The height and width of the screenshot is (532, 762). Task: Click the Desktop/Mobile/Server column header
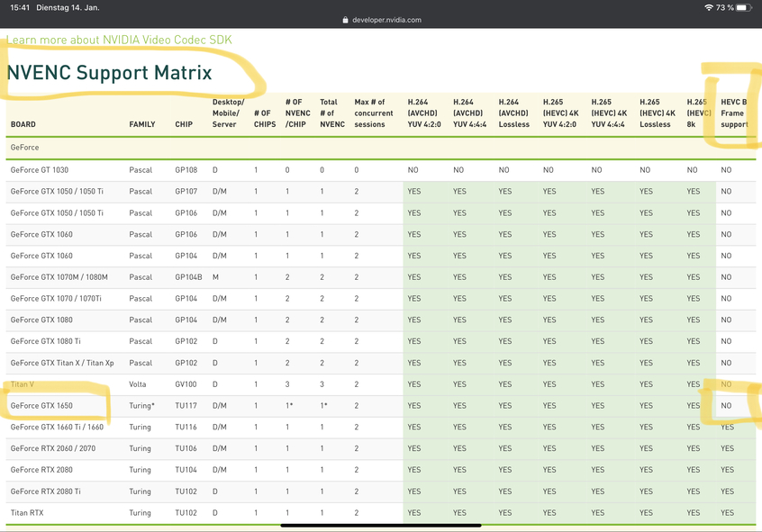click(229, 113)
